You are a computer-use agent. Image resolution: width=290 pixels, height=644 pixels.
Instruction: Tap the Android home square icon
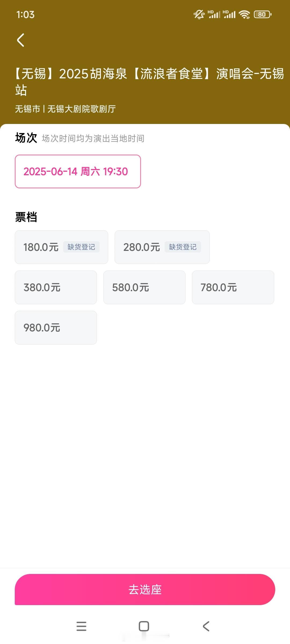coord(144,626)
